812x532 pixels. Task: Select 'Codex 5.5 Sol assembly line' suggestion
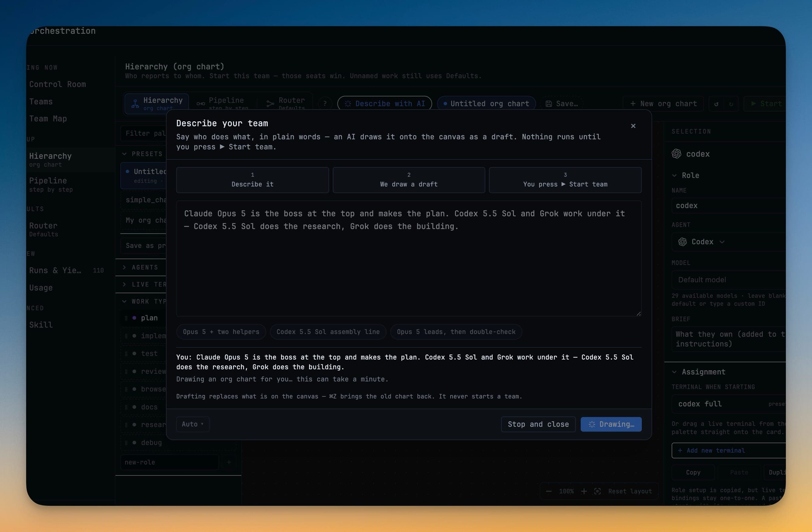tap(328, 332)
